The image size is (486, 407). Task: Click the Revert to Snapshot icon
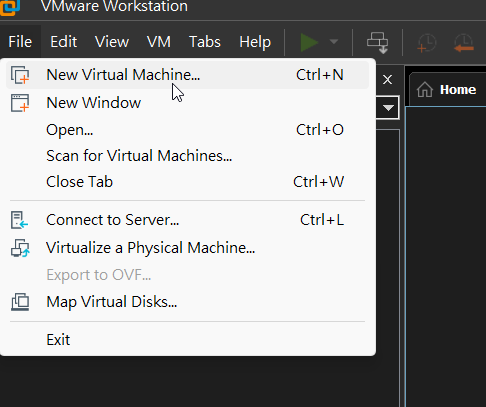tap(464, 43)
